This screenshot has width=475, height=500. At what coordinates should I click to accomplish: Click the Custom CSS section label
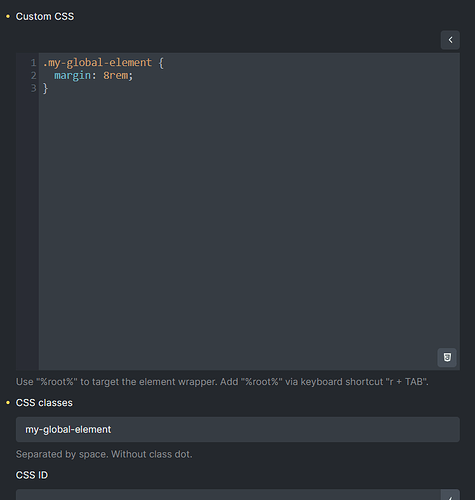pyautogui.click(x=45, y=16)
